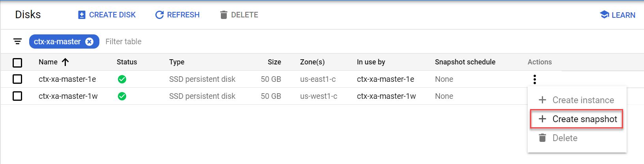Open the ctx-xa-master-1e disk name link
The image size is (644, 164).
pos(67,79)
